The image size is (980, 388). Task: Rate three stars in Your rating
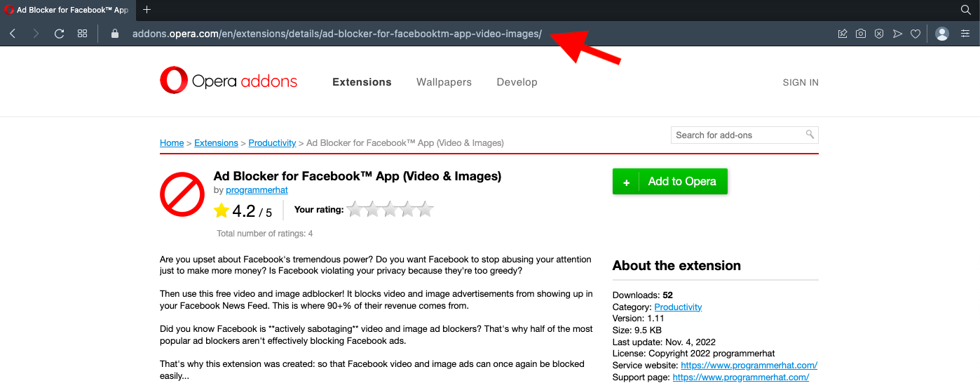[390, 209]
